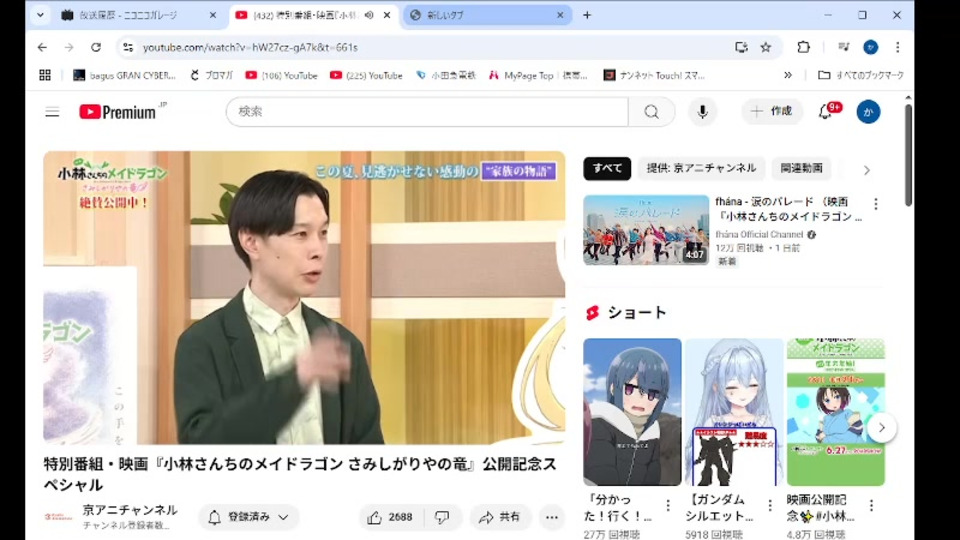Go back with browser back arrow
The width and height of the screenshot is (960, 540).
click(x=42, y=47)
